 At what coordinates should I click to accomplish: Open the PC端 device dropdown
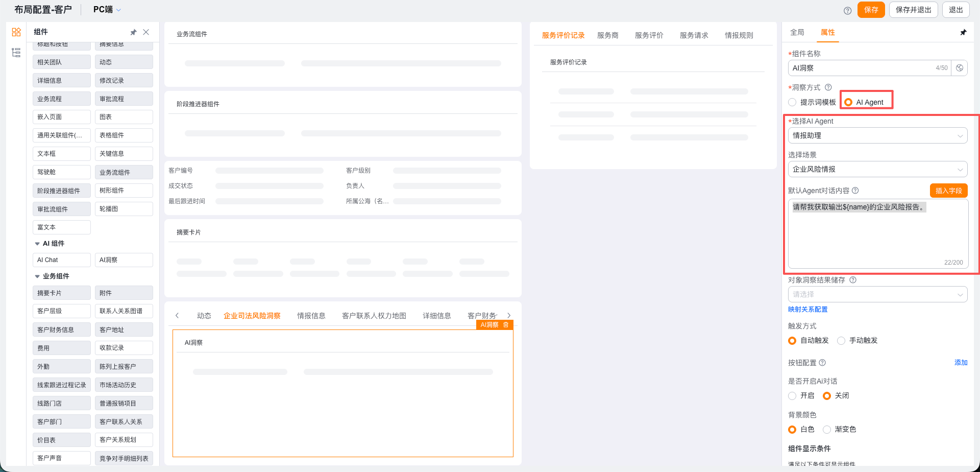[x=107, y=10]
